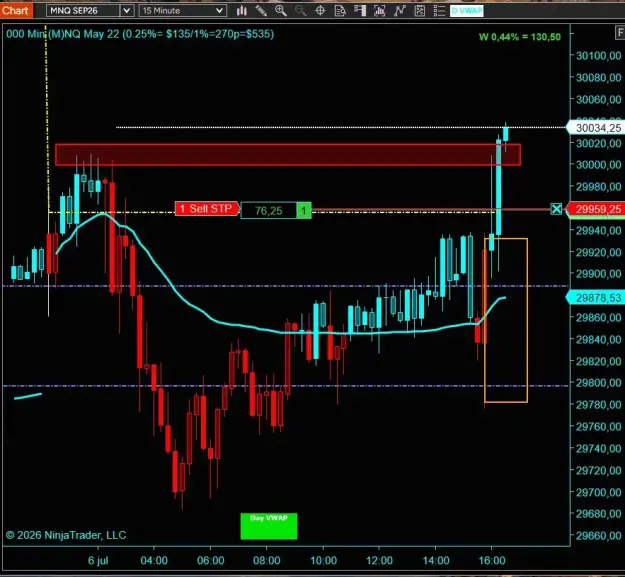This screenshot has height=577, width=625.
Task: Change the bar chart style icon
Action: (x=242, y=11)
